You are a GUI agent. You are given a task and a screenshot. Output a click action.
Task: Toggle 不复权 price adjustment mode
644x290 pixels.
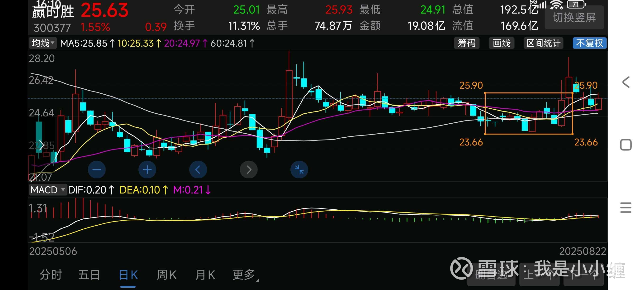(589, 43)
